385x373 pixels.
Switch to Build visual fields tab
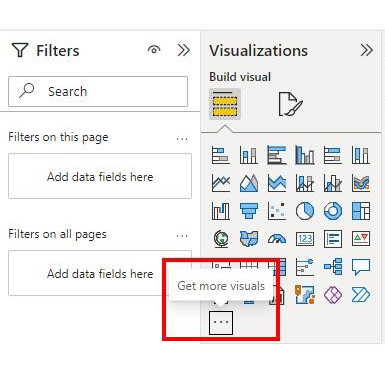pos(225,104)
